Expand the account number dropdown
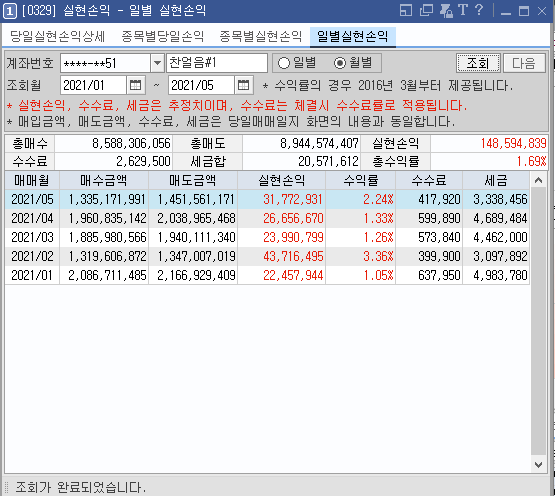The height and width of the screenshot is (496, 555). click(x=157, y=63)
